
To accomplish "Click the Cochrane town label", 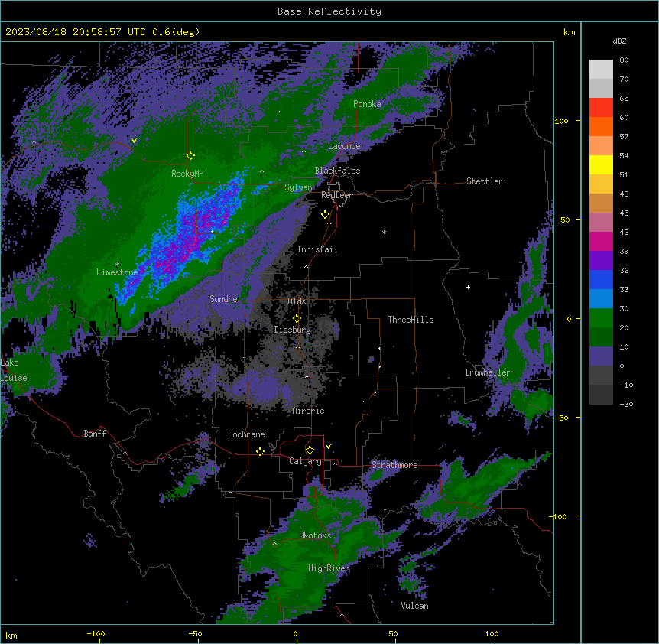I will click(x=246, y=434).
